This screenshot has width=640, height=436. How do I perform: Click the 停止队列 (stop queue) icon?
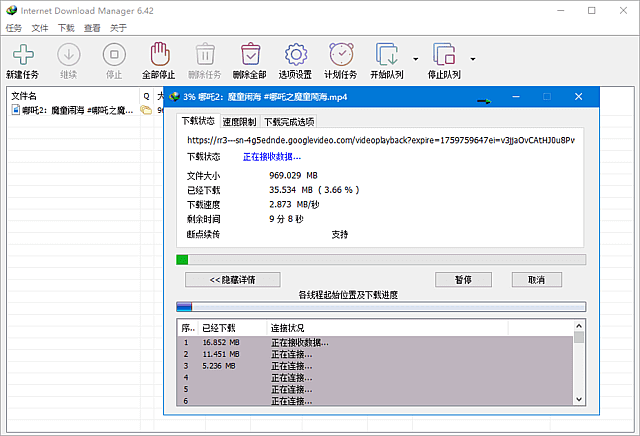444,55
